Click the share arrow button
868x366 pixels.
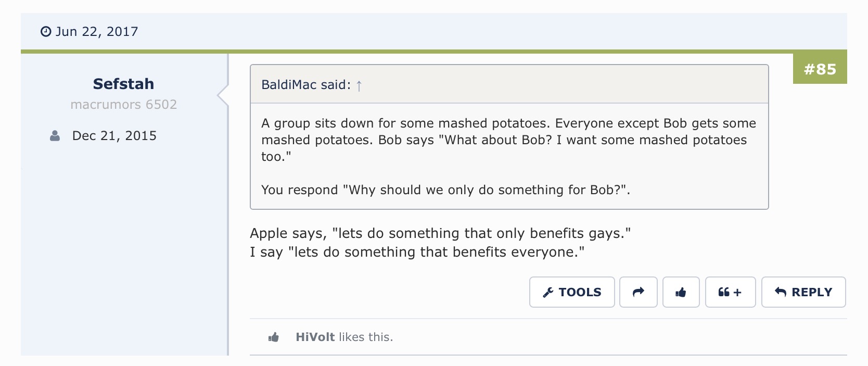pyautogui.click(x=639, y=292)
